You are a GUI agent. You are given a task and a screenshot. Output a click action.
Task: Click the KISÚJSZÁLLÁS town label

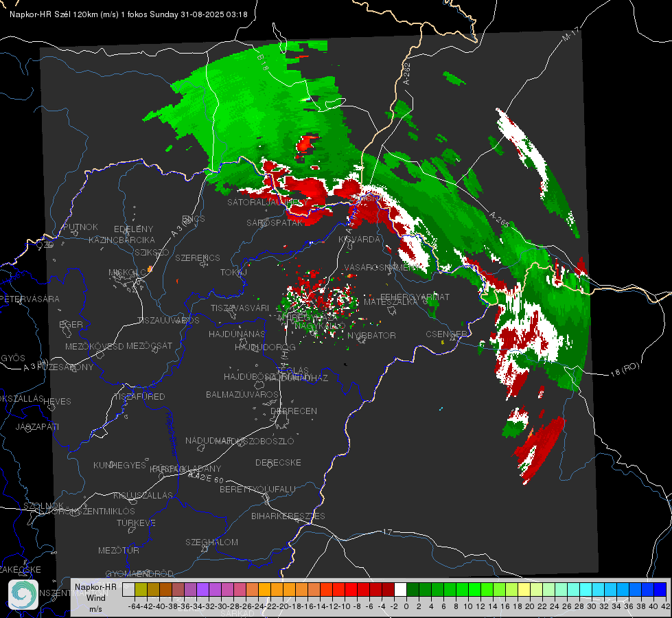143,495
